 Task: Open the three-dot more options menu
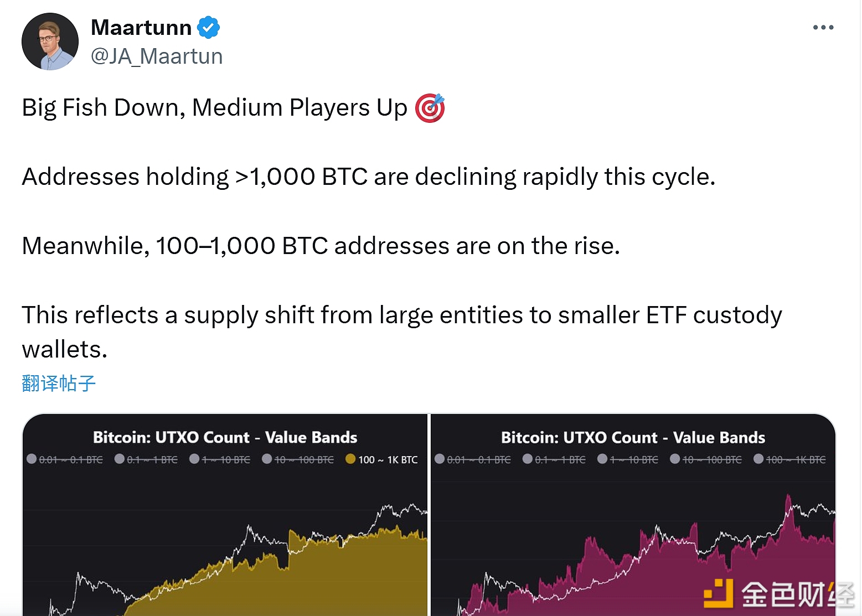click(823, 27)
